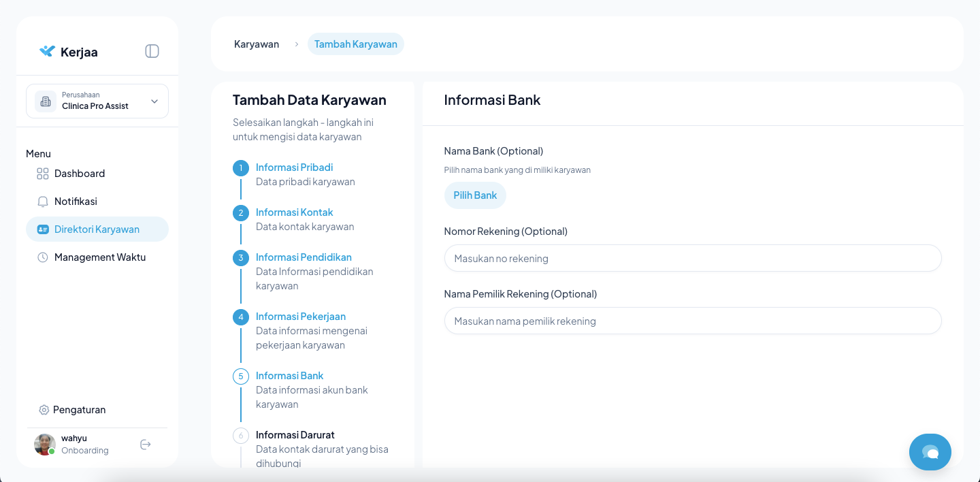980x482 pixels.
Task: Click the Management Waktu clock icon
Action: coord(43,257)
